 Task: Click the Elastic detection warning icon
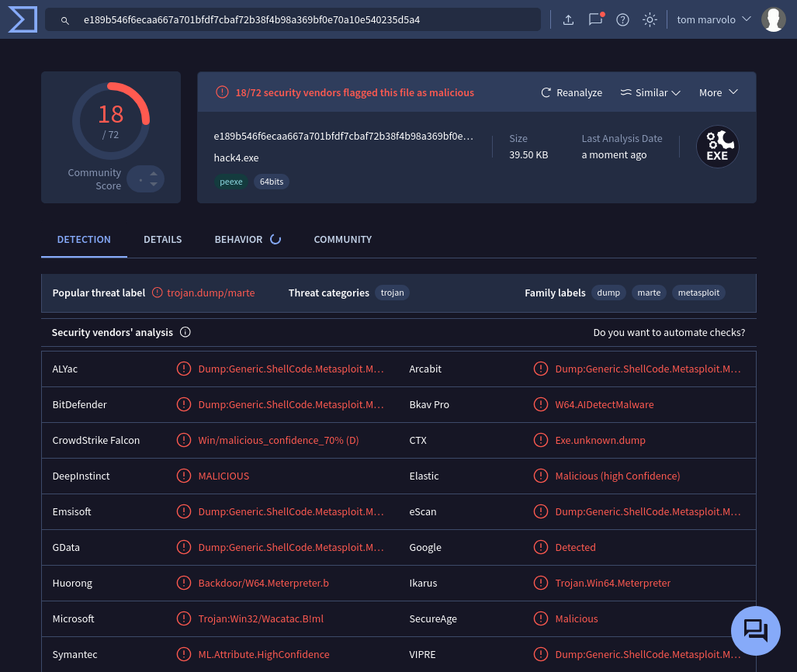point(541,475)
